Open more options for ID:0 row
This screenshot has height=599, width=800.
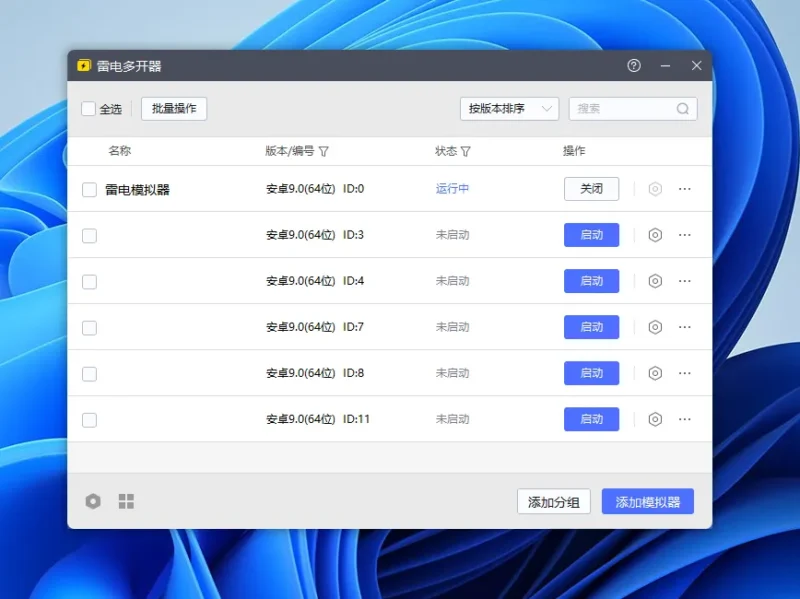tap(685, 189)
